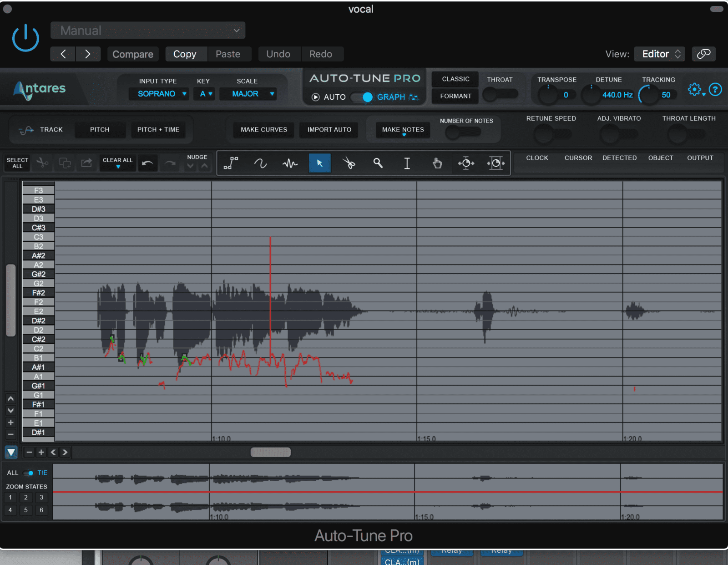This screenshot has height=565, width=728.
Task: Select the Line tool in the graph toolbar
Action: [231, 163]
